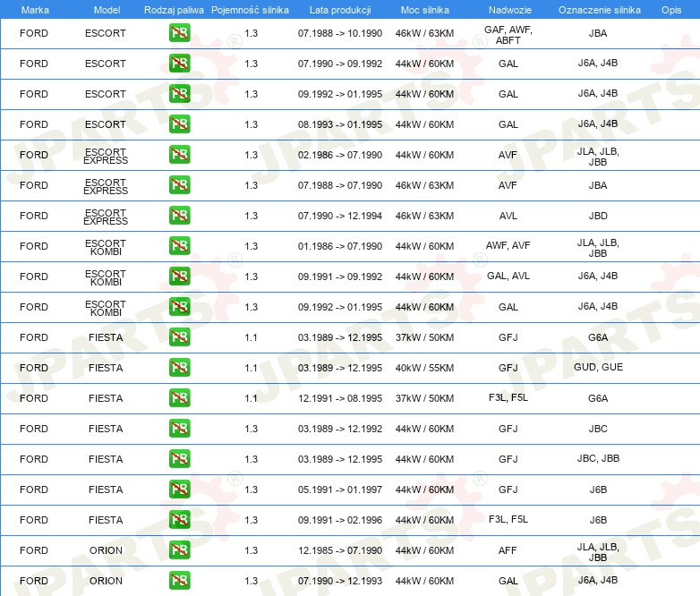The width and height of the screenshot is (700, 596).
Task: Click the ORION model cell for 12.1985 -> 07.1990
Action: 106,550
